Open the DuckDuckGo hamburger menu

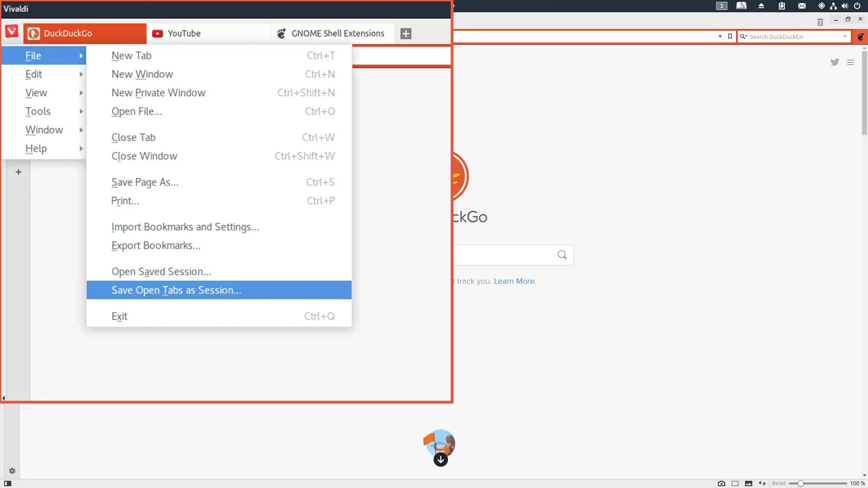click(x=850, y=62)
